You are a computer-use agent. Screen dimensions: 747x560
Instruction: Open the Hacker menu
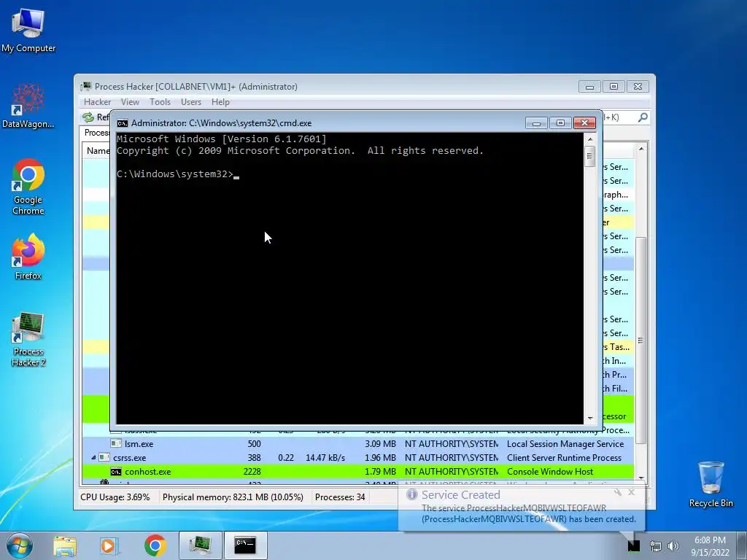[97, 102]
